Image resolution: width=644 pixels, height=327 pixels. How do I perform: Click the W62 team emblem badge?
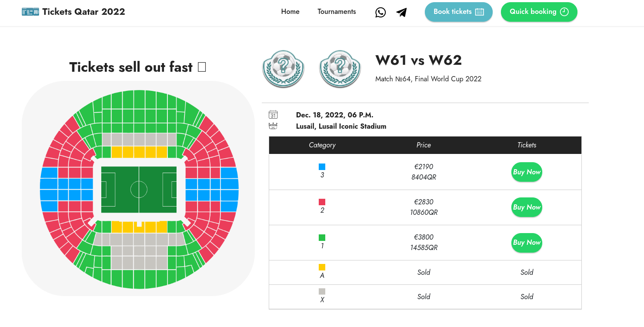click(x=340, y=69)
